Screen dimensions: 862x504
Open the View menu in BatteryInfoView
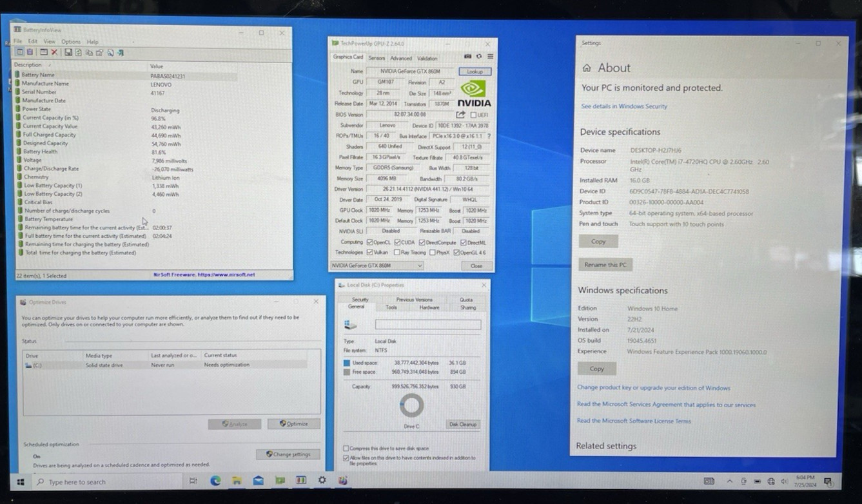pos(49,41)
